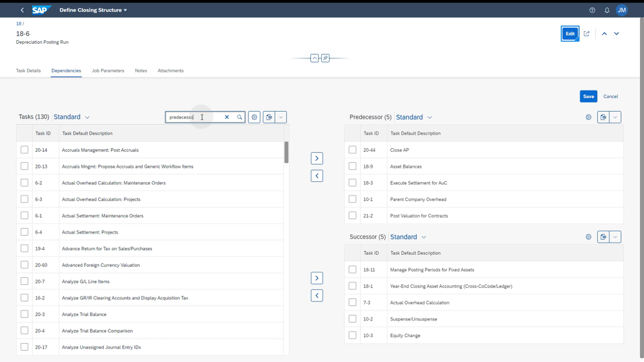Select successor task 18-11 checkbox
644x362 pixels.
coord(352,269)
